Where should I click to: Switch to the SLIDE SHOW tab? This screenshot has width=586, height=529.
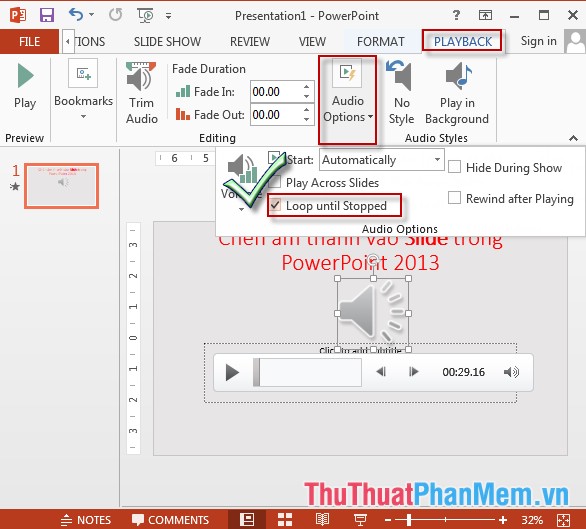click(167, 41)
